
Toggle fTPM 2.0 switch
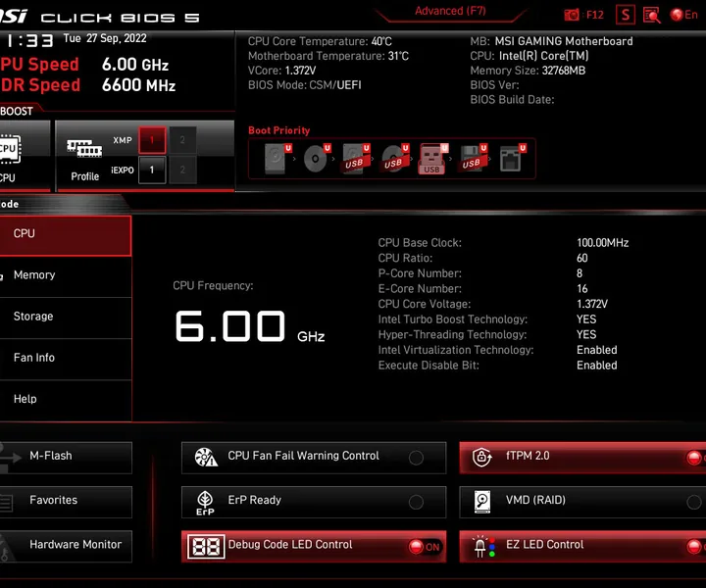696,458
